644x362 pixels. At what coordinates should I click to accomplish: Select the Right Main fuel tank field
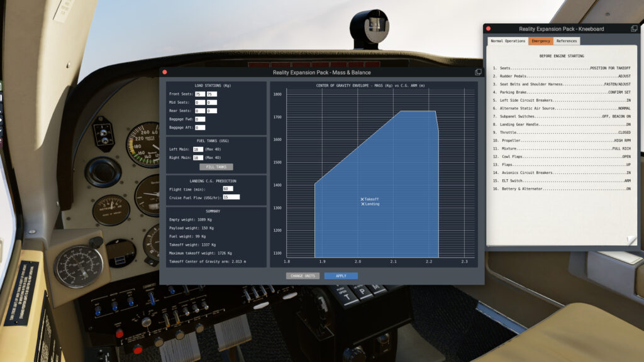point(198,158)
